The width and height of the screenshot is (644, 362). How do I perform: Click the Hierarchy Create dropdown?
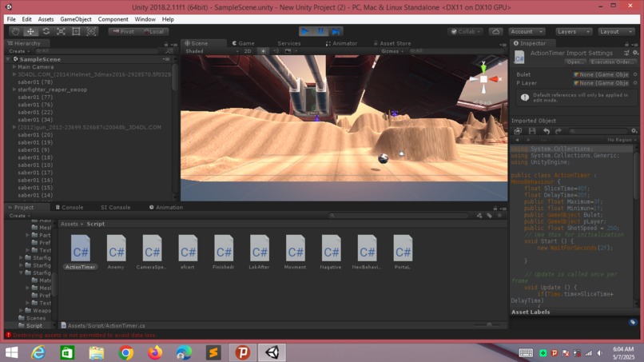click(19, 51)
